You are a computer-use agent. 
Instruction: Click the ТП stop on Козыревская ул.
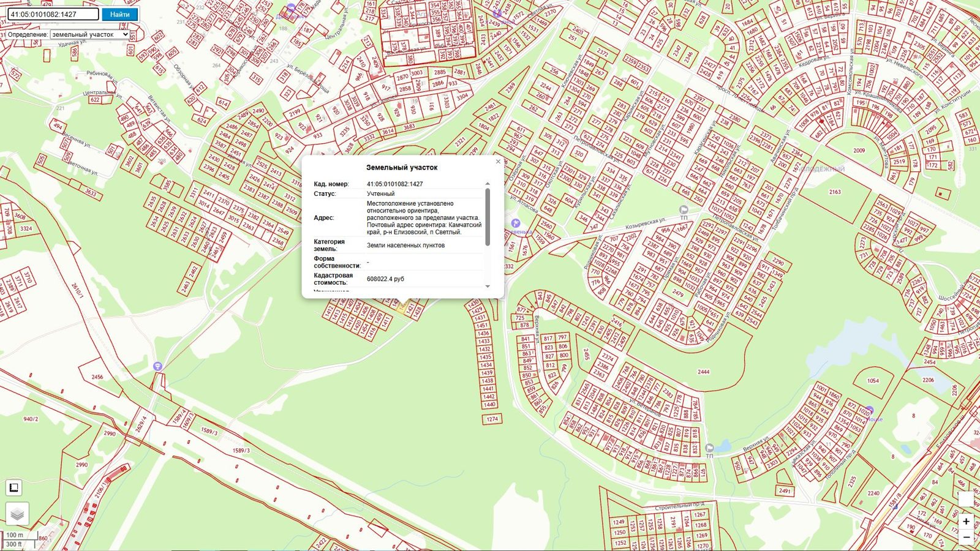coord(684,211)
